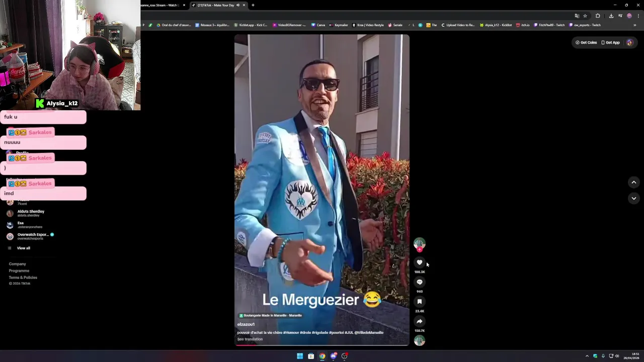Go to previous video with up arrow
Screen dimensions: 644x362
(634, 182)
